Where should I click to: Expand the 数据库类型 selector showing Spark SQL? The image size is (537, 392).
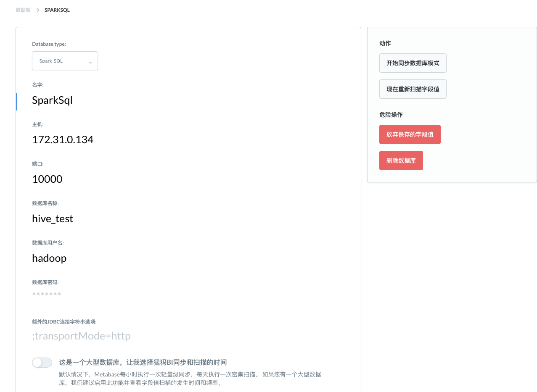point(65,61)
